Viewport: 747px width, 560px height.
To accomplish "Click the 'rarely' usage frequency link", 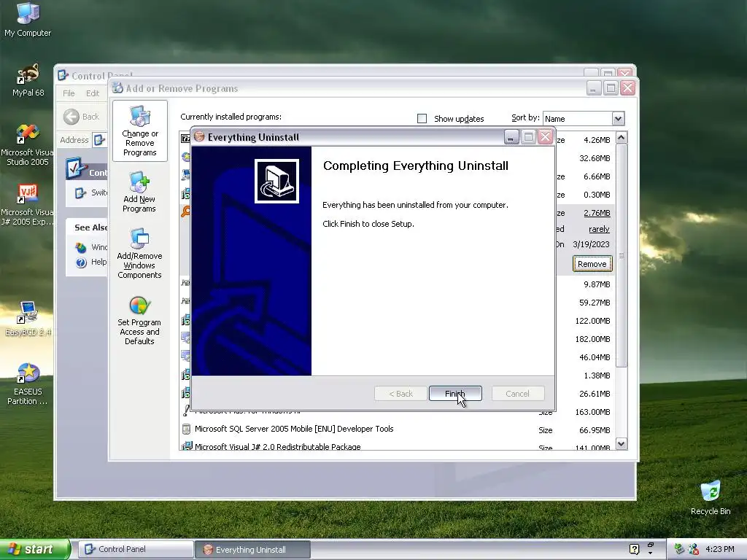I will (599, 229).
